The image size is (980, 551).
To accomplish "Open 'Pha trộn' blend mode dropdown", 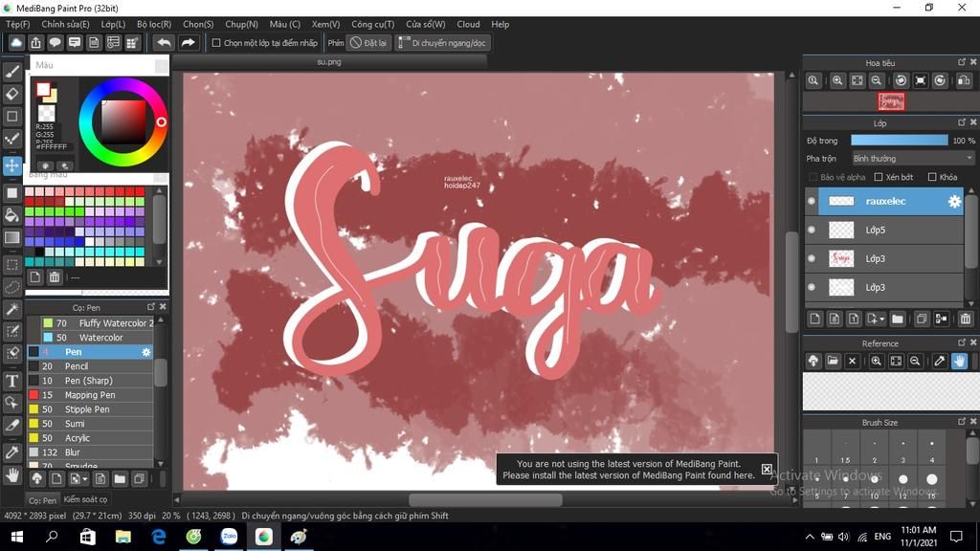I will 913,159.
